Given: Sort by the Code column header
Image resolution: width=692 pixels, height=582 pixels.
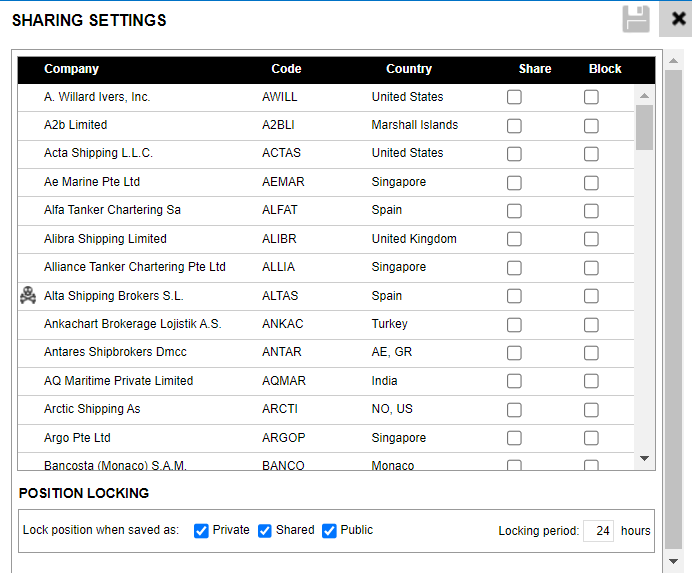Looking at the screenshot, I should coord(286,69).
